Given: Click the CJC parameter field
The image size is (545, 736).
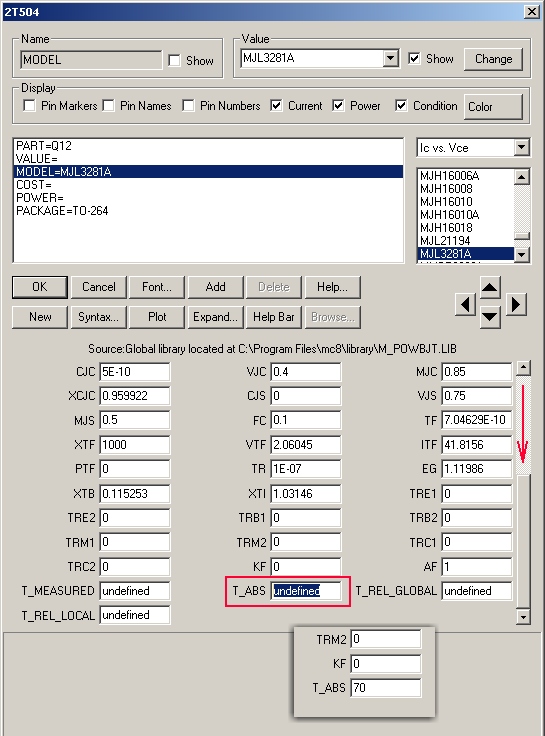Looking at the screenshot, I should click(135, 372).
